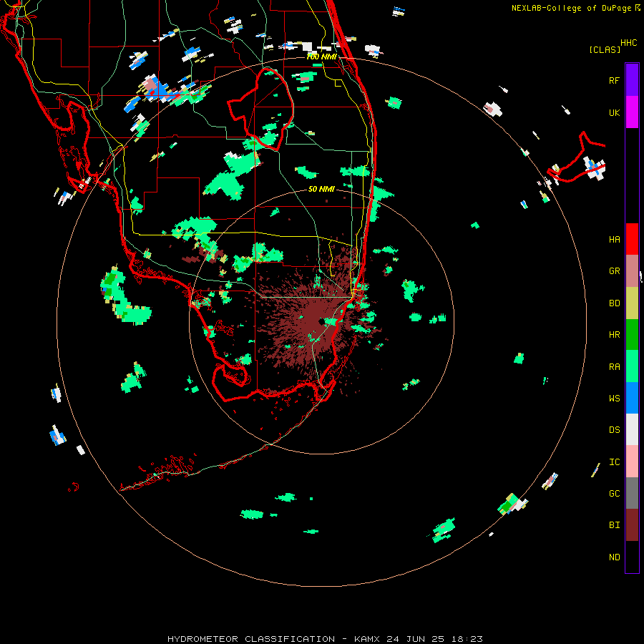Screen dimensions: 644x644
Task: Click the BD legend label
Action: (614, 303)
